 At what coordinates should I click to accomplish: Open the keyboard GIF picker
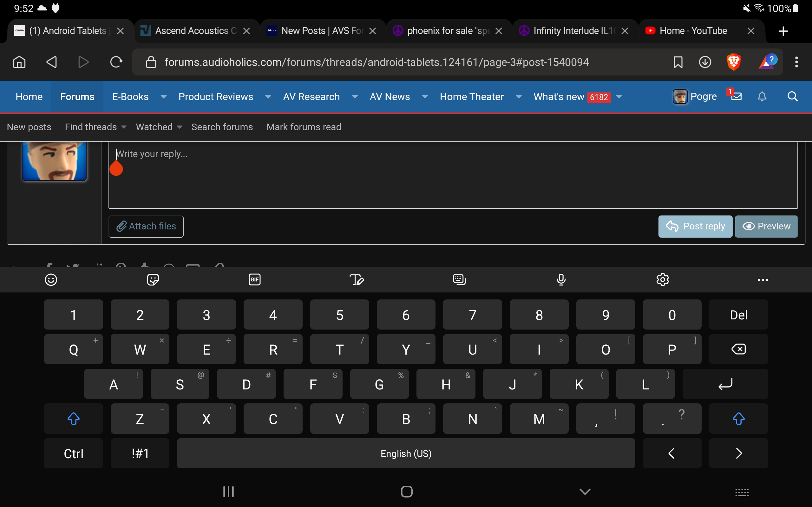pyautogui.click(x=255, y=279)
